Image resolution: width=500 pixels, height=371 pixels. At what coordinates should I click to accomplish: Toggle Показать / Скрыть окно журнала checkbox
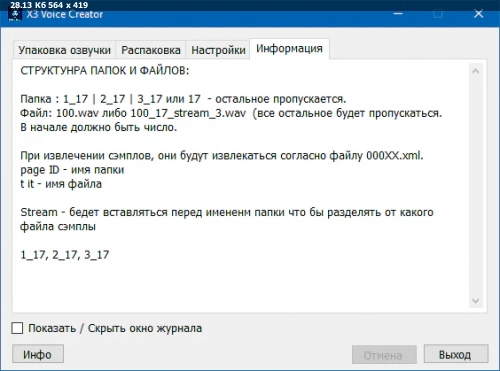[17, 328]
